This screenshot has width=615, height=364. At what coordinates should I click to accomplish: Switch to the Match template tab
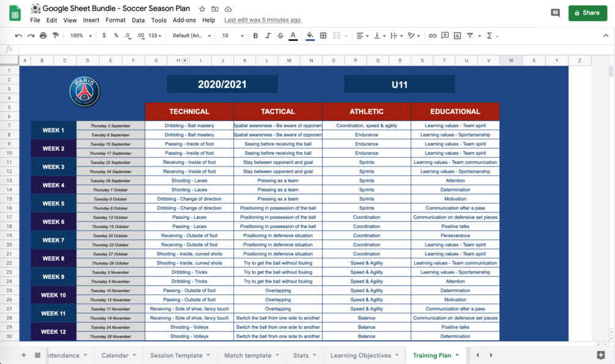pyautogui.click(x=247, y=355)
